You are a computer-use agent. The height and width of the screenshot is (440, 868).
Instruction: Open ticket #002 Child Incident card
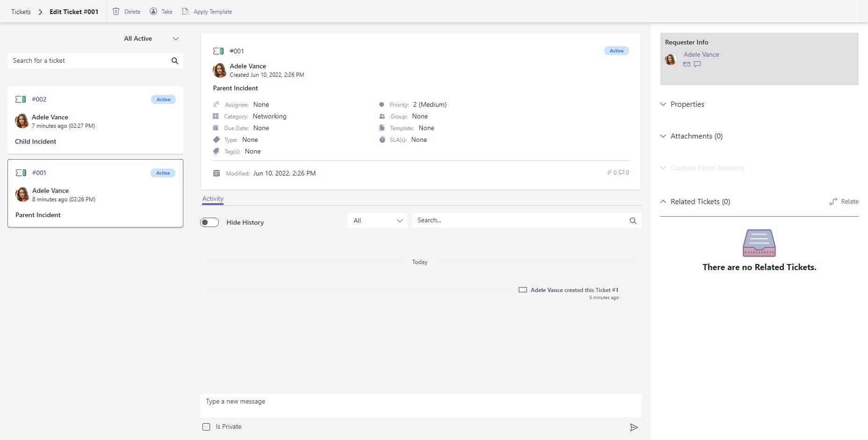click(x=95, y=120)
